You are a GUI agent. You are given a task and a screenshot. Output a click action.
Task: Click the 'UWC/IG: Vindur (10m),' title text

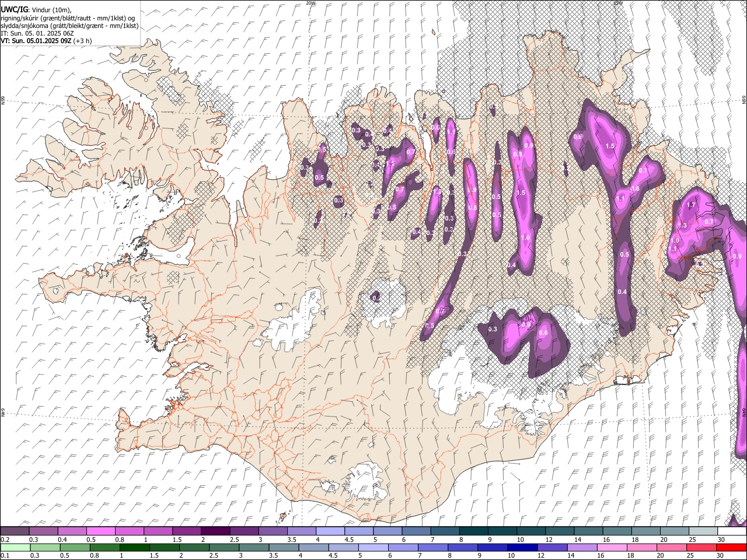click(x=36, y=9)
